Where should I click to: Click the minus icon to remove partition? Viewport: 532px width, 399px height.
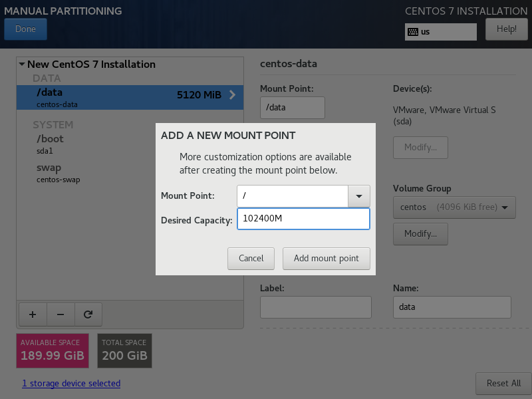(x=60, y=314)
